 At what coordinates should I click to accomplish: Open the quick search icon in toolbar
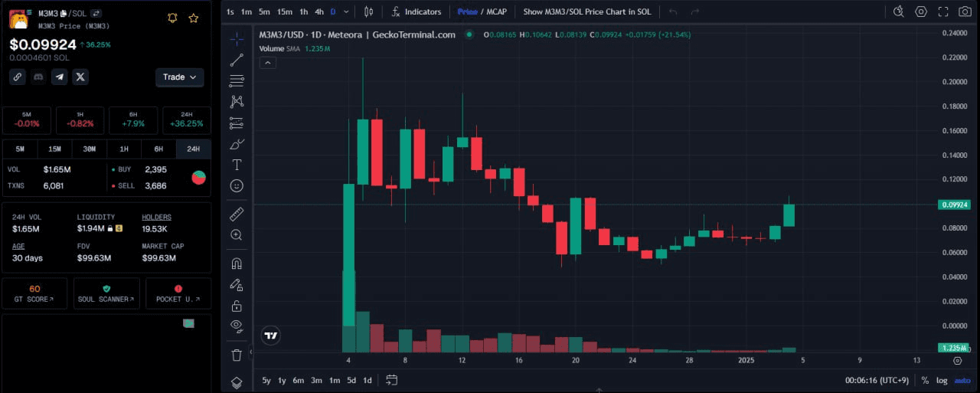[899, 11]
